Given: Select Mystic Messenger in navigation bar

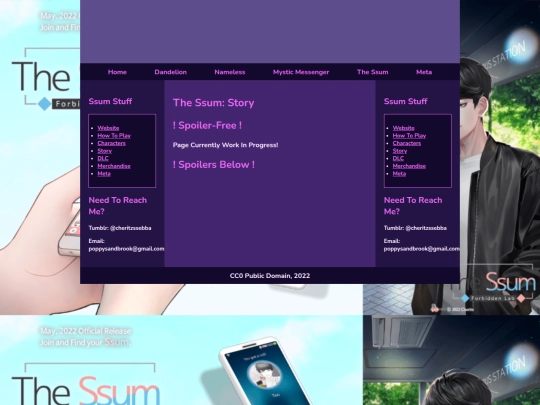Looking at the screenshot, I should (301, 72).
